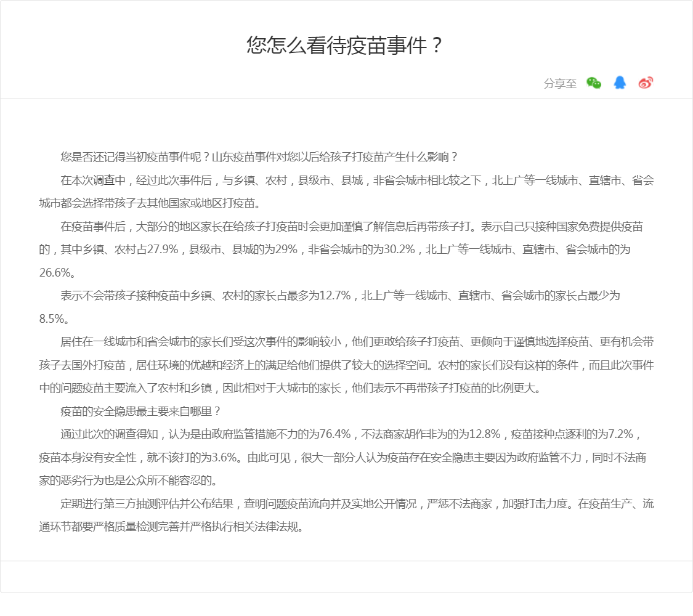Click the line starting 您是否还记得当初疫苗事件呢

259,157
